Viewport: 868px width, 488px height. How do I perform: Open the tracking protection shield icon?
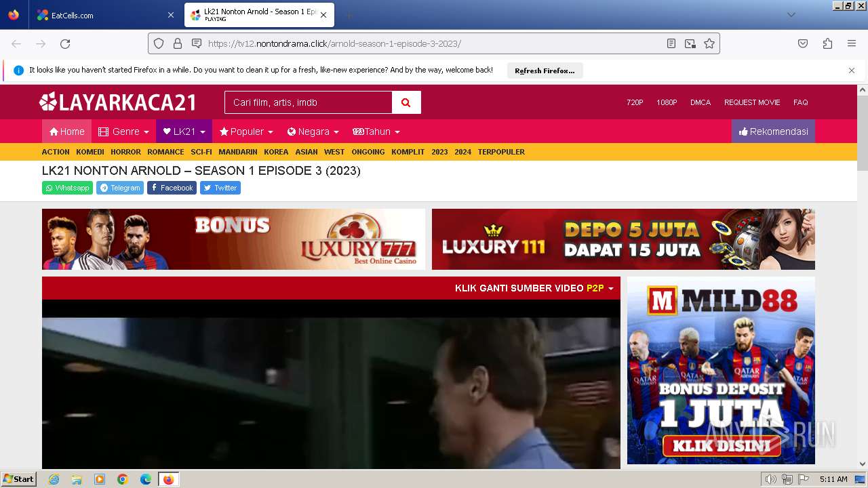tap(159, 43)
